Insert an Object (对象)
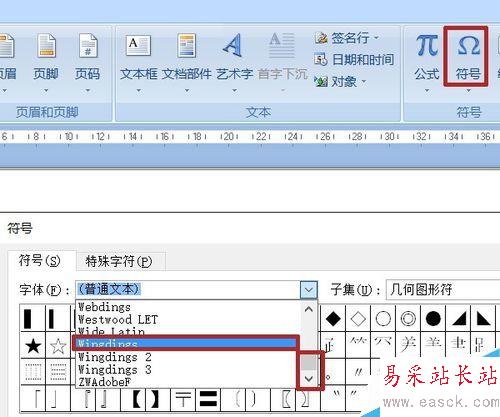Image resolution: width=500 pixels, height=417 pixels. click(x=340, y=81)
